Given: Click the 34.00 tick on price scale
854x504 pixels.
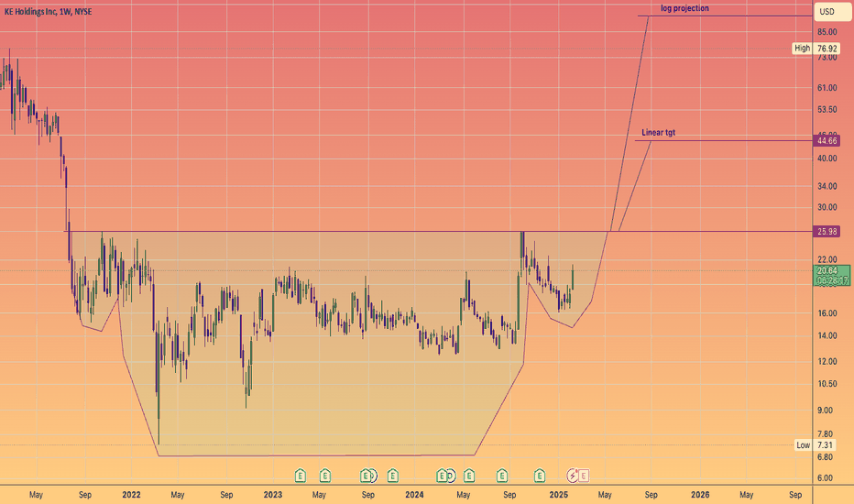Looking at the screenshot, I should tap(827, 186).
